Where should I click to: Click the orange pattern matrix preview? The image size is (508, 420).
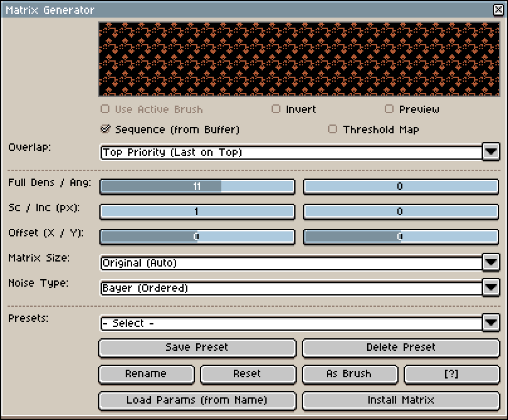(299, 59)
